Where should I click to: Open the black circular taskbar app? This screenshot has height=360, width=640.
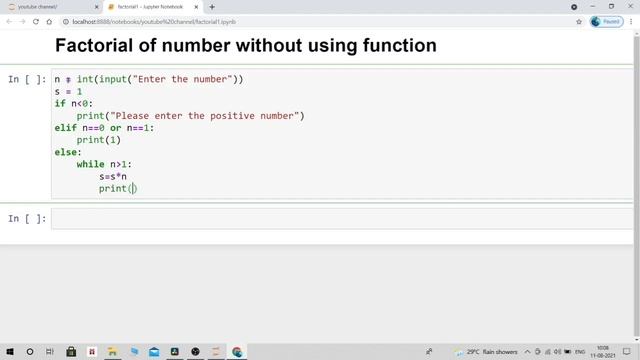[196, 351]
